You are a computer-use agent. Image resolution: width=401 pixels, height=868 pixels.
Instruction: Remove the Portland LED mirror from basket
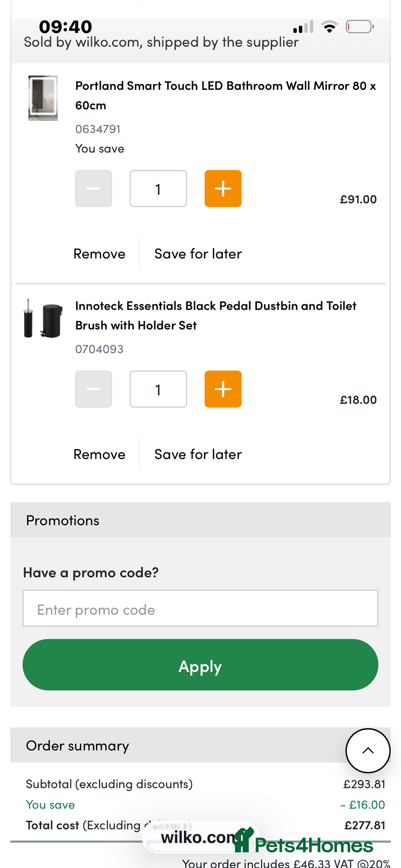click(100, 254)
